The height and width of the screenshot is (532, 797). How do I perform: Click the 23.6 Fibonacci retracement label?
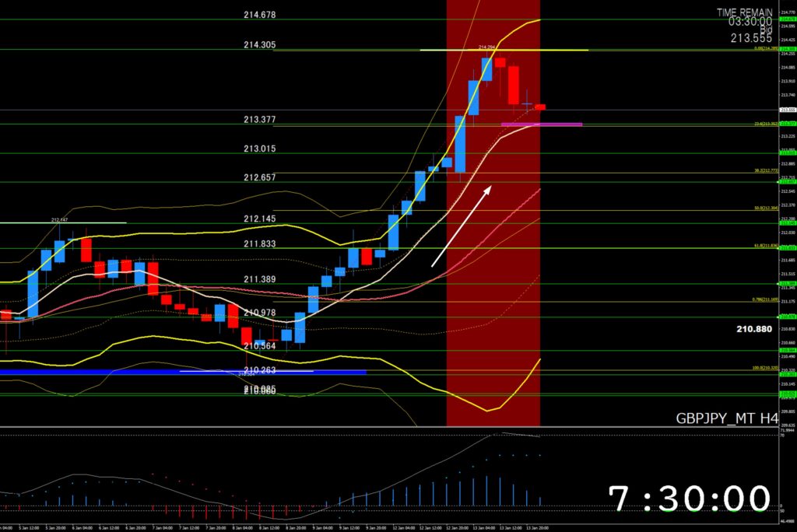pyautogui.click(x=766, y=124)
